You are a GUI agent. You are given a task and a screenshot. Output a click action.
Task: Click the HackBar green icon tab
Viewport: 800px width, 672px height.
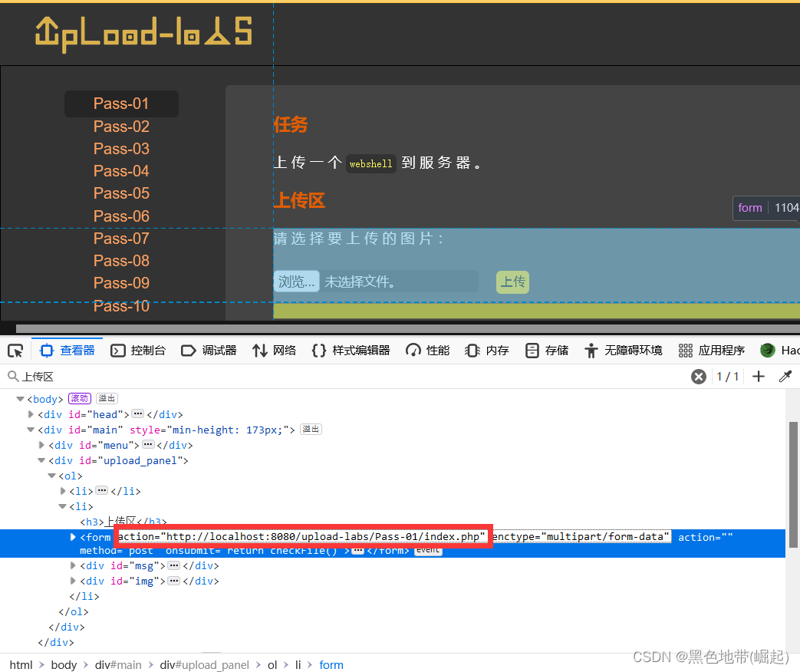(767, 351)
